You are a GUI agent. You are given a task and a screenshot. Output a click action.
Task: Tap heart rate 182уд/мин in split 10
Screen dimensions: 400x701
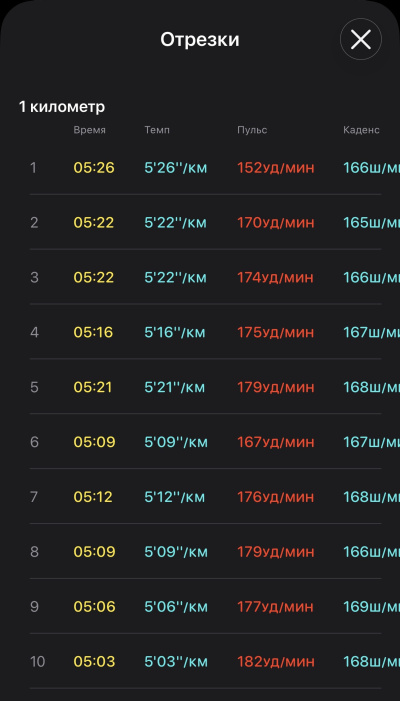tap(276, 662)
